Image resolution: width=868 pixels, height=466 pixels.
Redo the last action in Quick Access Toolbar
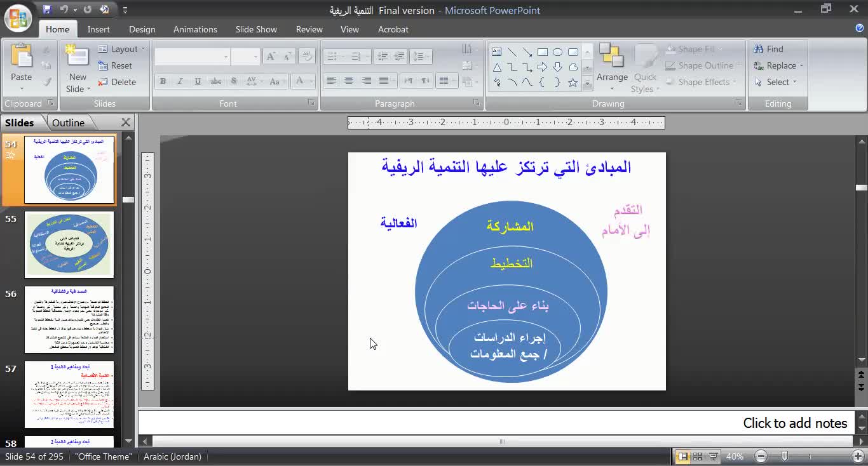coord(88,10)
